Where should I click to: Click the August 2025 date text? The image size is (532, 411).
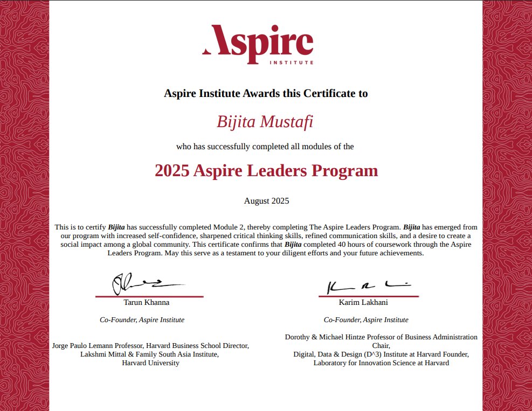266,200
